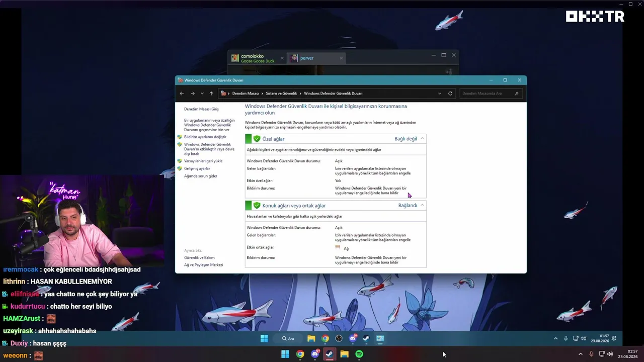Open OBS Studio from the inner taskbar
This screenshot has width=644, height=362.
pos(339,338)
